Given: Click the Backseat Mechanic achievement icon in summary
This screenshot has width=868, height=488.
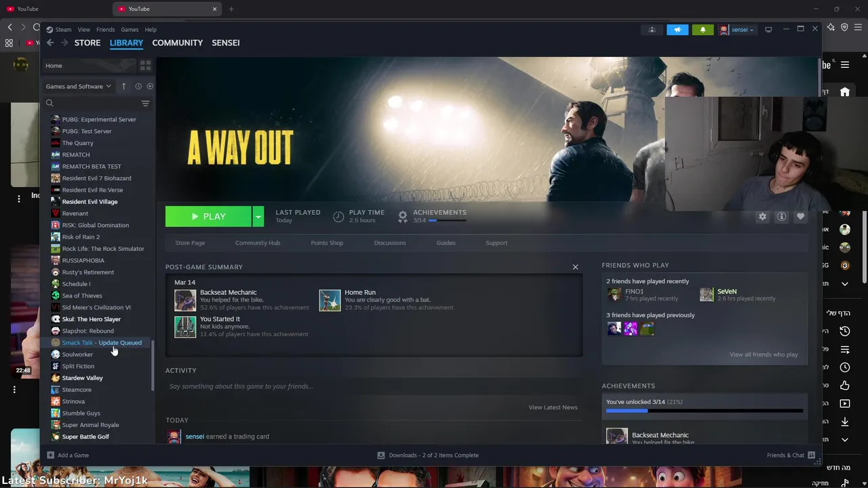Looking at the screenshot, I should coord(185,300).
